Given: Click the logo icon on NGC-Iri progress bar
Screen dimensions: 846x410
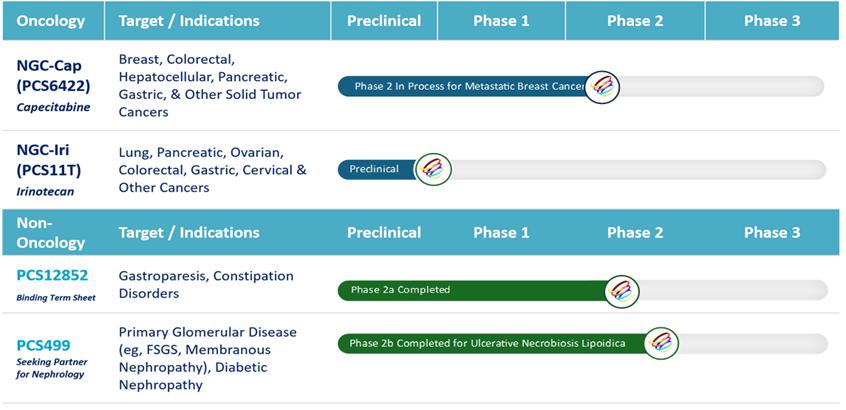Looking at the screenshot, I should coord(434,169).
